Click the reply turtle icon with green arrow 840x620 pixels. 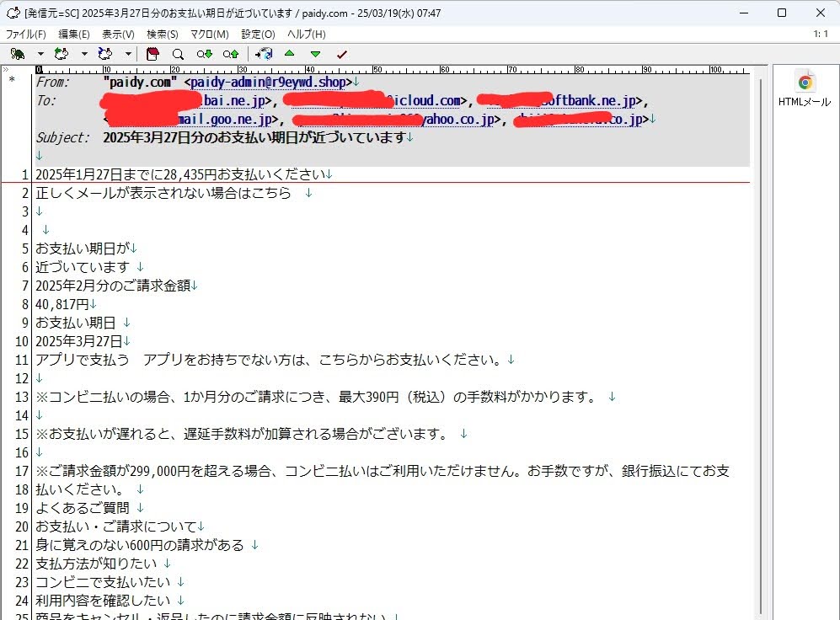(x=62, y=54)
